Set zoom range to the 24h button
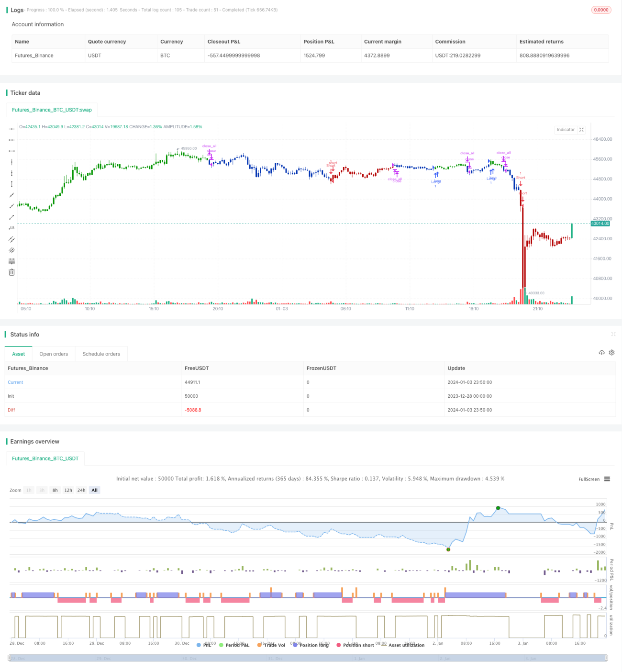622x672 pixels. point(81,490)
